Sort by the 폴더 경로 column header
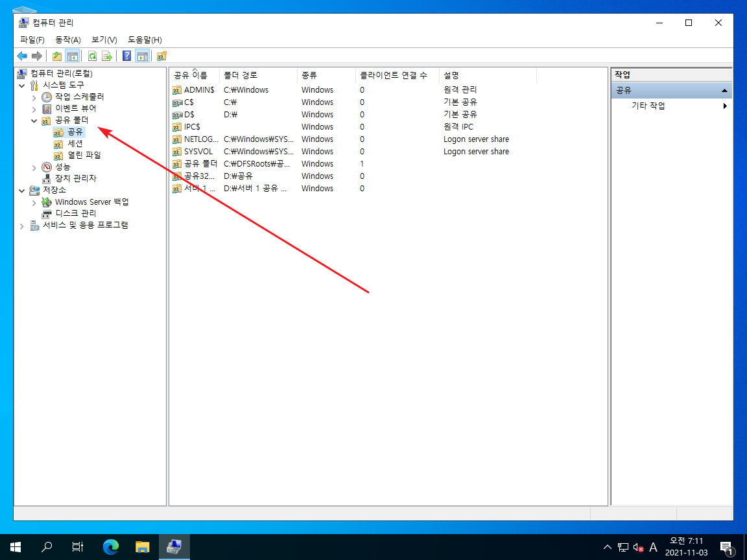 pos(258,75)
